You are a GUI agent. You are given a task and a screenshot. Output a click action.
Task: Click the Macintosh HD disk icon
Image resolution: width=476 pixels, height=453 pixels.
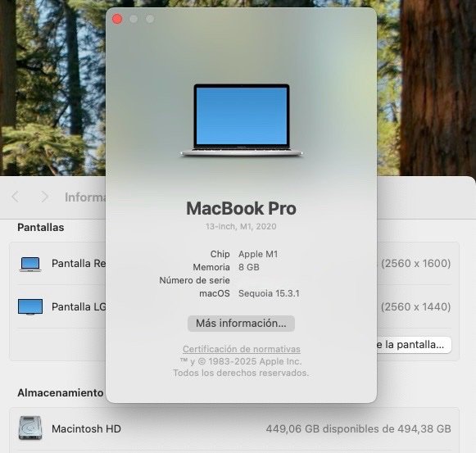(30, 428)
